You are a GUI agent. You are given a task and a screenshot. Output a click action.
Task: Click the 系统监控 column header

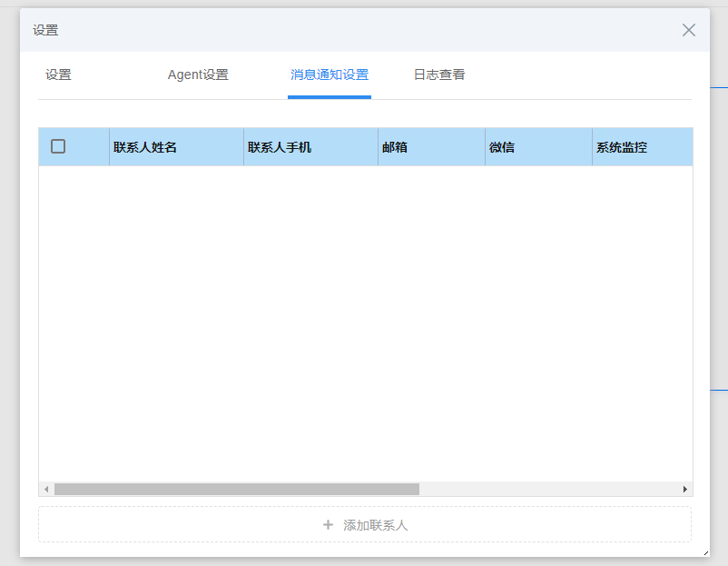pos(622,147)
